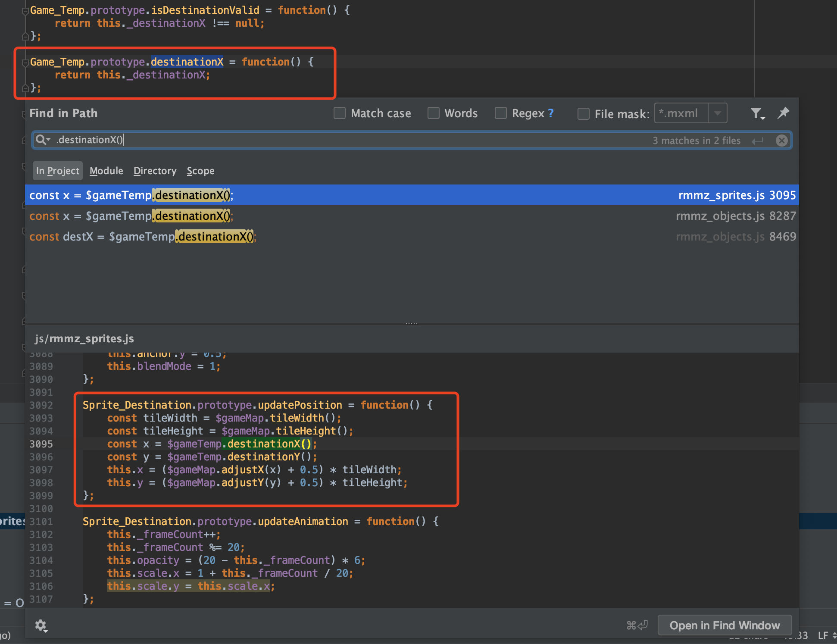Click fold end marker after destinationX function
This screenshot has height=644, width=837.
[x=25, y=88]
